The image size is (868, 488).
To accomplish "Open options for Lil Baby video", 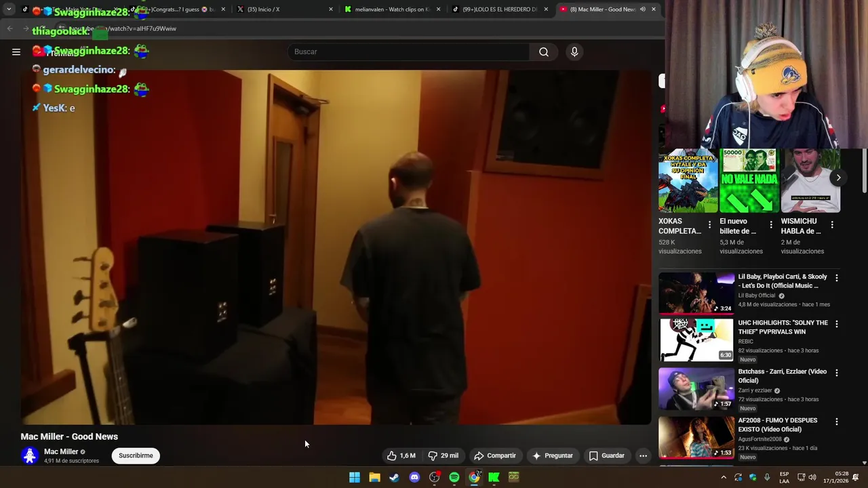I will pos(836,278).
